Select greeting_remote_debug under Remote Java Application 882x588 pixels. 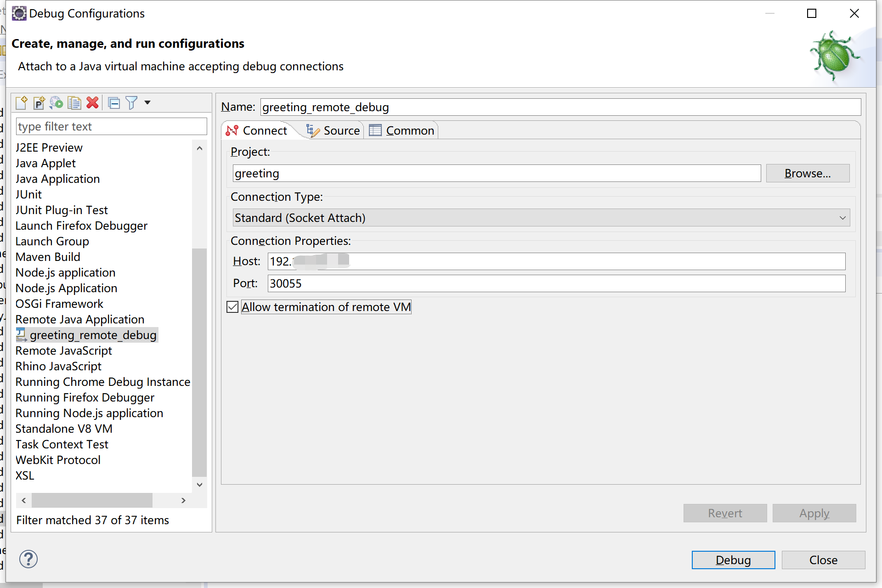tap(93, 335)
